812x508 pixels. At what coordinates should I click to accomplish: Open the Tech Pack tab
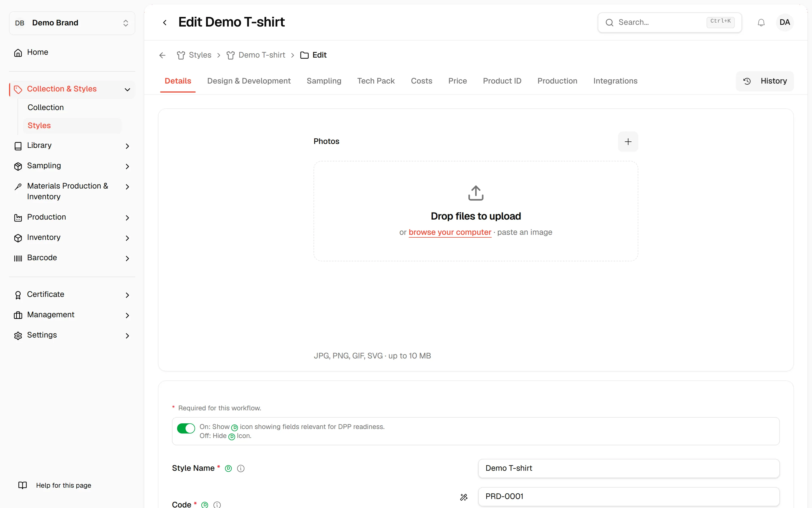pos(376,81)
